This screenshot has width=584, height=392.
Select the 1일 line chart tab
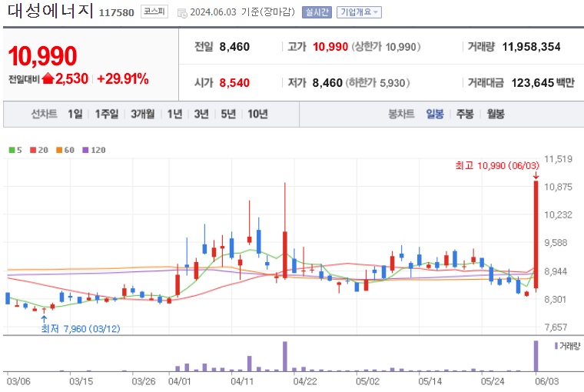[75, 114]
